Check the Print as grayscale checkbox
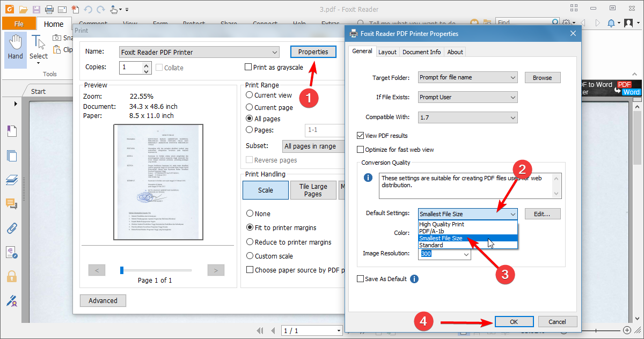This screenshot has width=644, height=339. point(250,67)
